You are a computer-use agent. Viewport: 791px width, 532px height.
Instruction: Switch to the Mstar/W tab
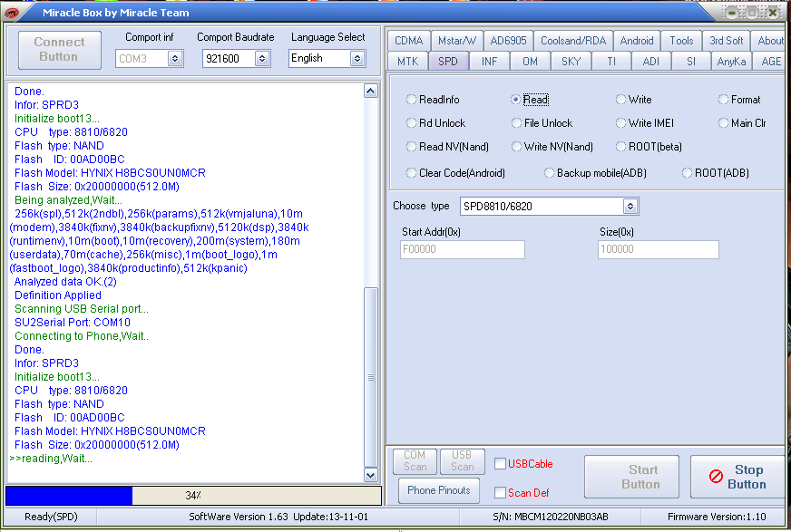click(x=457, y=41)
